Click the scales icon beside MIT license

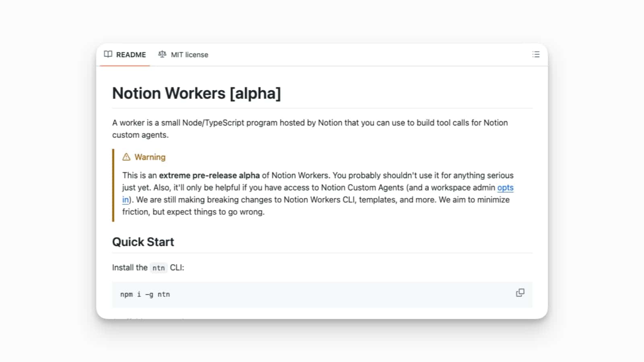point(162,54)
